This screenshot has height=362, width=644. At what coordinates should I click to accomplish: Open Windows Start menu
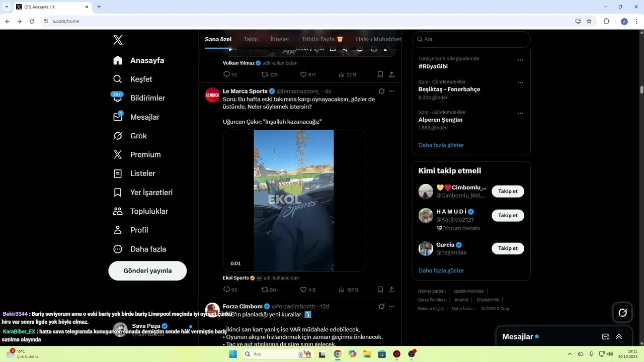pyautogui.click(x=232, y=354)
